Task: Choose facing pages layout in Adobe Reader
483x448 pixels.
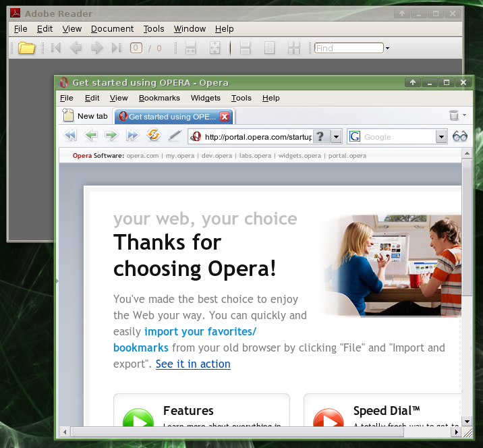Action: tap(293, 48)
